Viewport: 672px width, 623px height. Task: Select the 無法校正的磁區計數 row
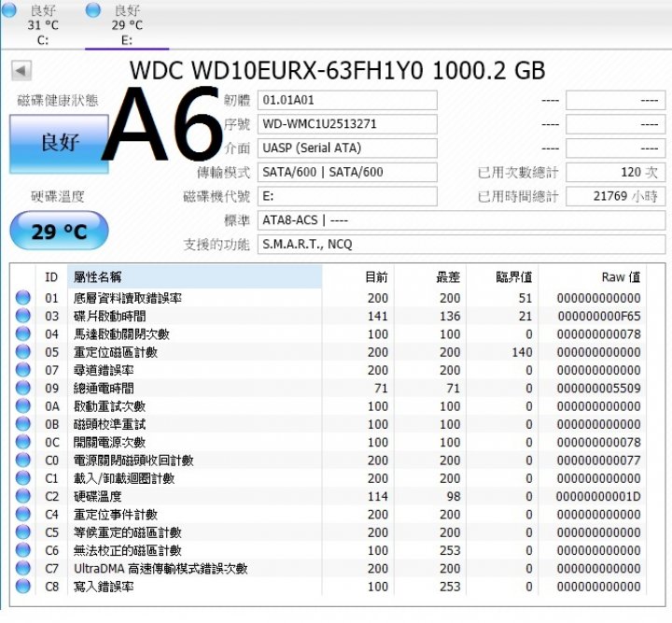click(x=329, y=550)
